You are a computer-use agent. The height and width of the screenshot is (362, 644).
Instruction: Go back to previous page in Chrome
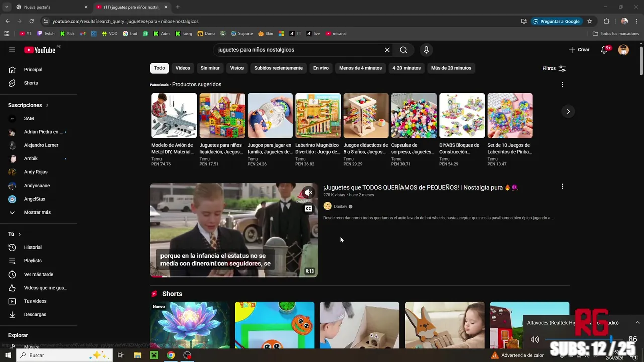7,21
